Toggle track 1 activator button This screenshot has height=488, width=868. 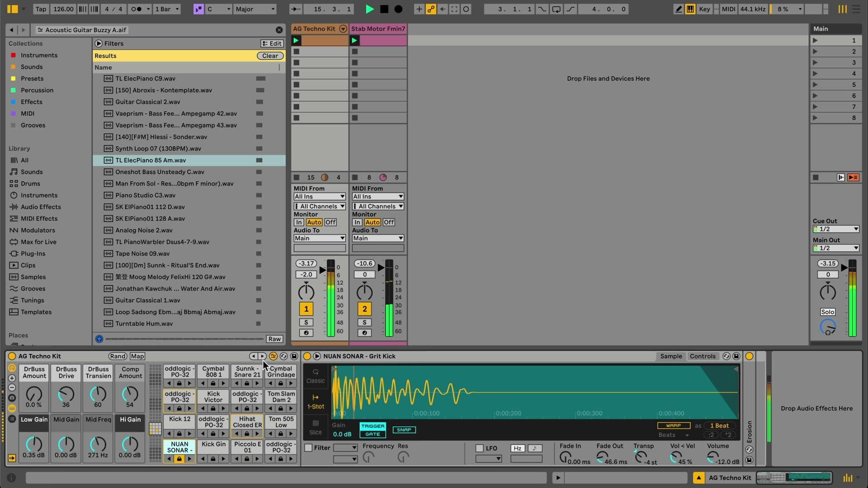[x=306, y=309]
